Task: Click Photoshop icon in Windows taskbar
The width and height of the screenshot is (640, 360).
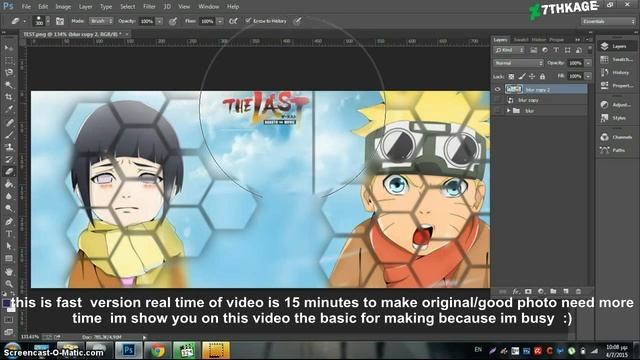Action: (x=129, y=350)
